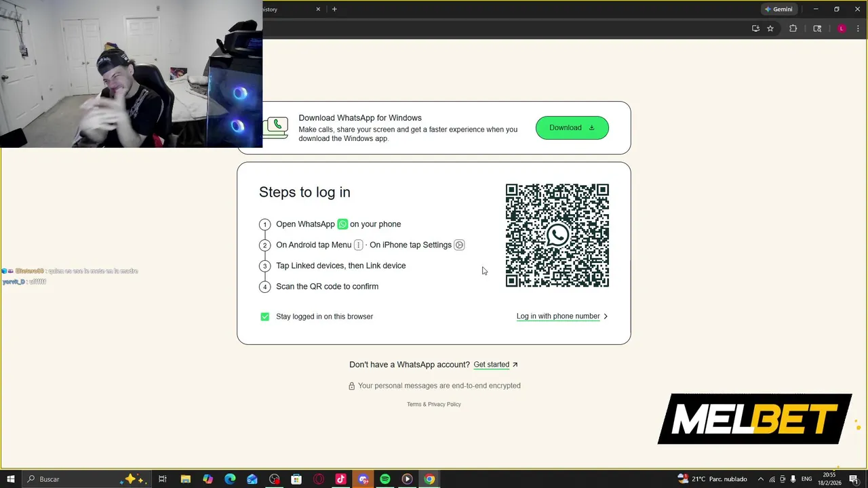Launch Copilot from the taskbar

208,479
